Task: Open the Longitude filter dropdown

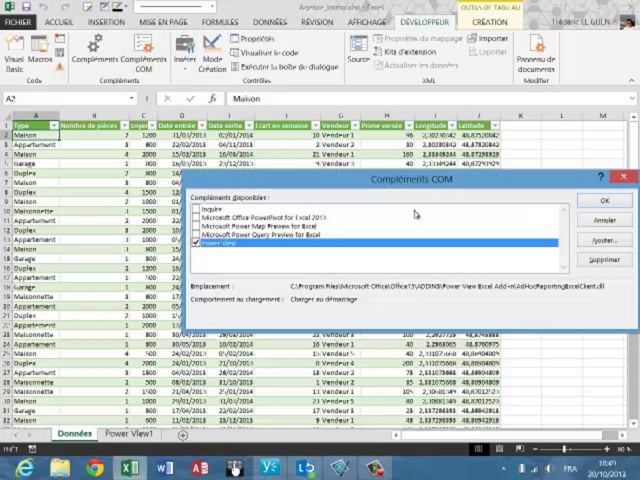Action: [452, 125]
